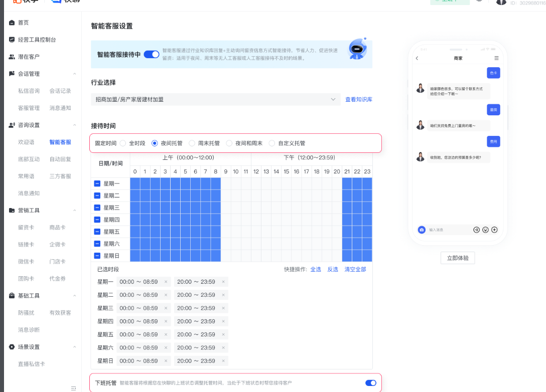
Task: Collapse the 会话管理 sidebar section
Action: coord(74,73)
